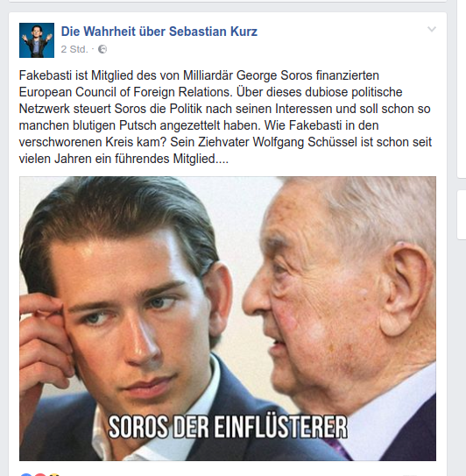This screenshot has height=476, width=466.
Task: Open Die Wahrheit über Sebastian Kurz page
Action: pos(159,32)
